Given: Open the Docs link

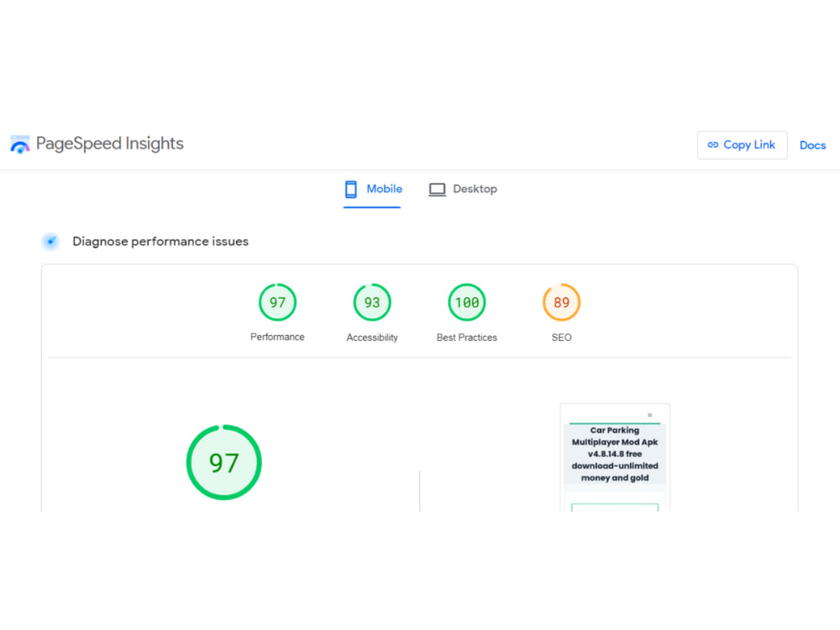Looking at the screenshot, I should coord(812,145).
